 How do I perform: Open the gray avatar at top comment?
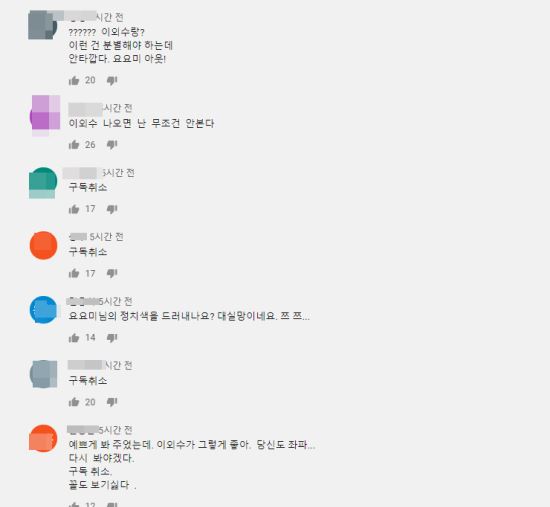[43, 25]
